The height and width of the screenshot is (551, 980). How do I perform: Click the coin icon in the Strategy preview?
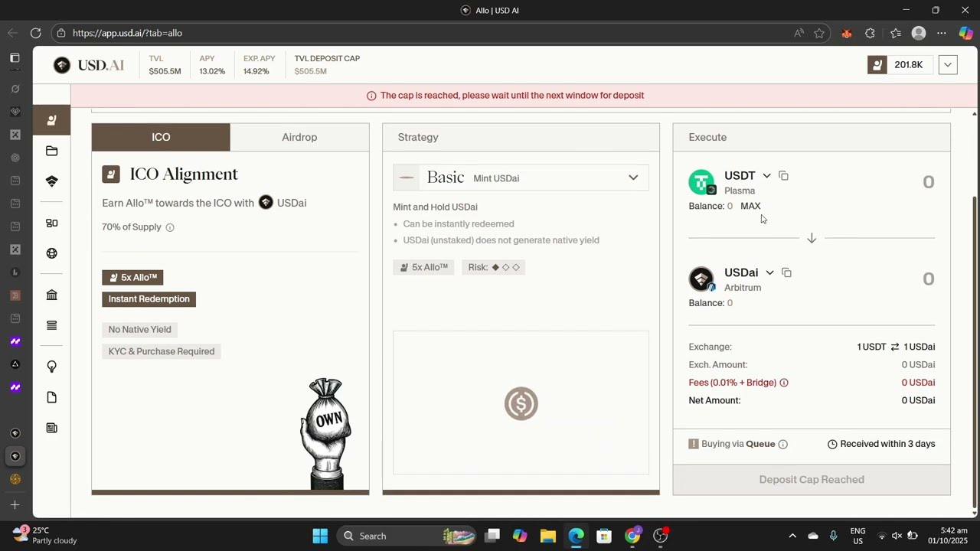tap(521, 403)
